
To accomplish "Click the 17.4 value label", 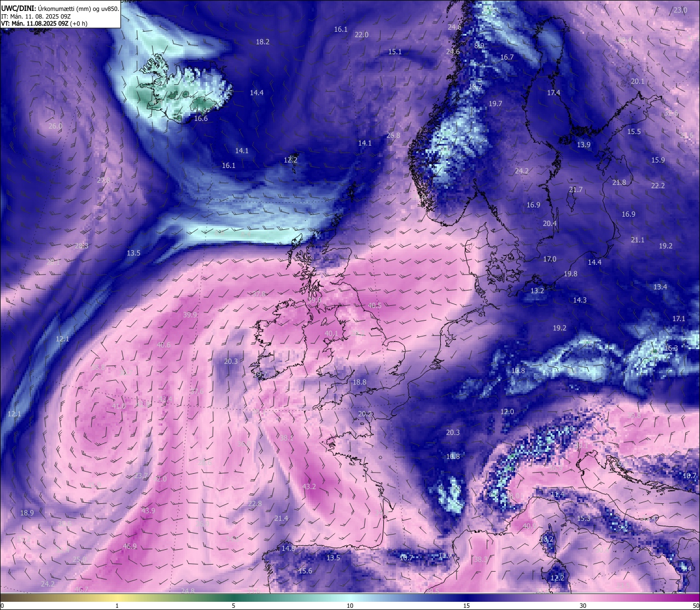I will coord(553,92).
